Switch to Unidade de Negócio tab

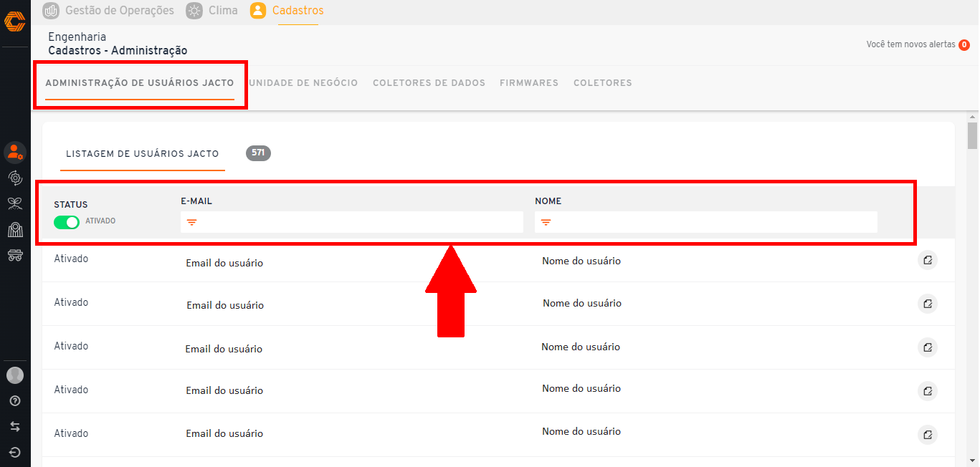(x=303, y=83)
